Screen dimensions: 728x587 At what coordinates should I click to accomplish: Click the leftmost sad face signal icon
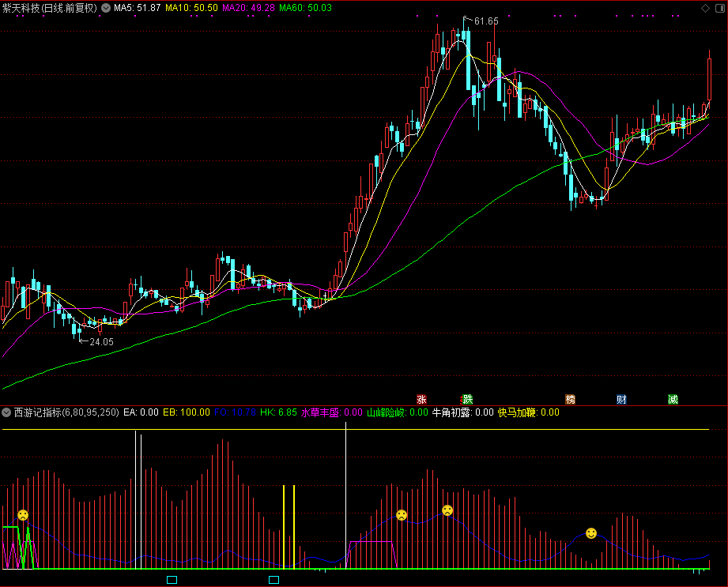pyautogui.click(x=23, y=515)
